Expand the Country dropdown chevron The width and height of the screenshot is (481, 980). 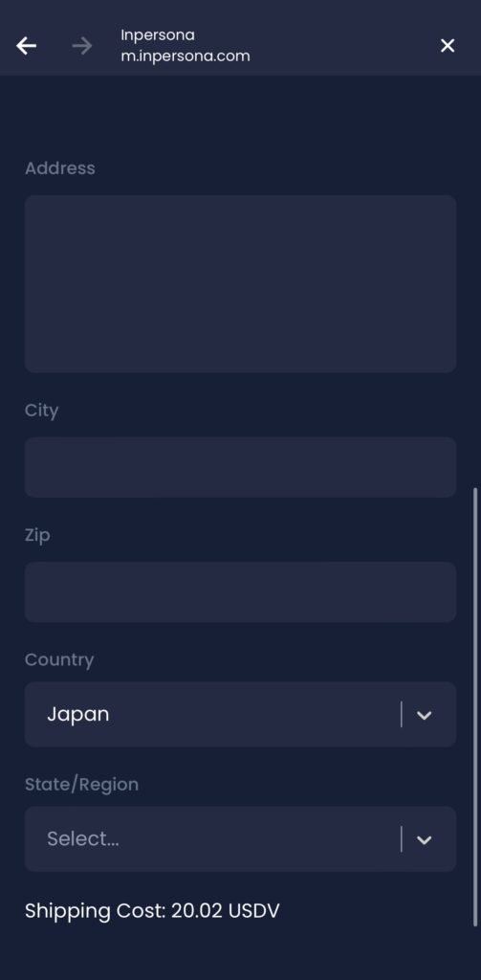coord(425,715)
